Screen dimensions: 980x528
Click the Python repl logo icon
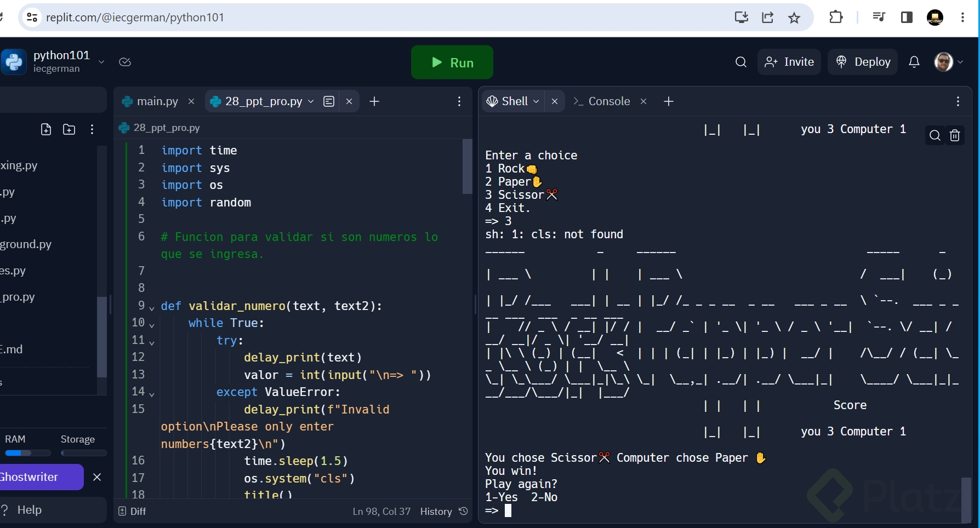point(14,62)
